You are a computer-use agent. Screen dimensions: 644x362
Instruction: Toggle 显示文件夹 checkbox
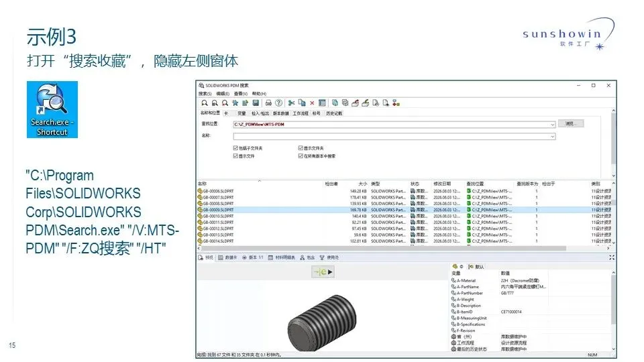(301, 147)
